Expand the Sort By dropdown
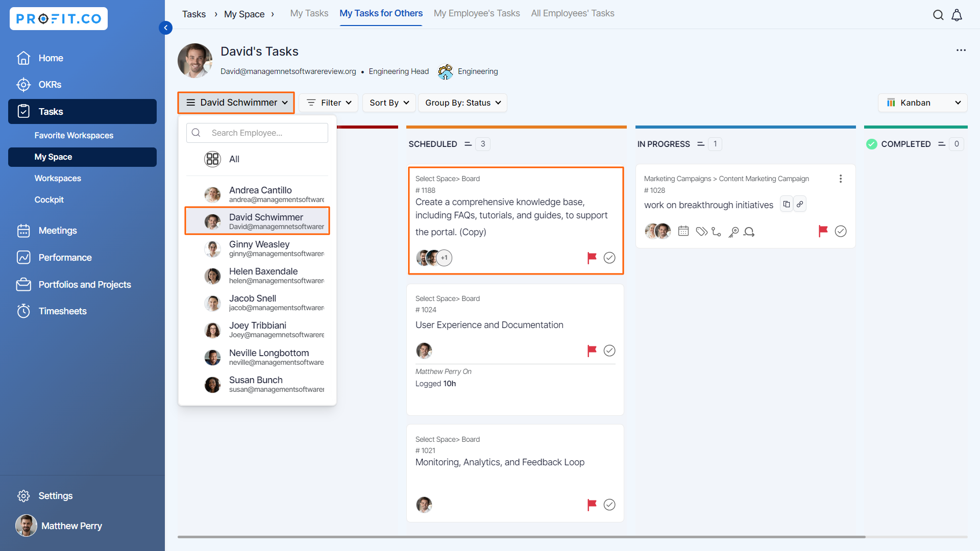The height and width of the screenshot is (551, 980). tap(389, 103)
